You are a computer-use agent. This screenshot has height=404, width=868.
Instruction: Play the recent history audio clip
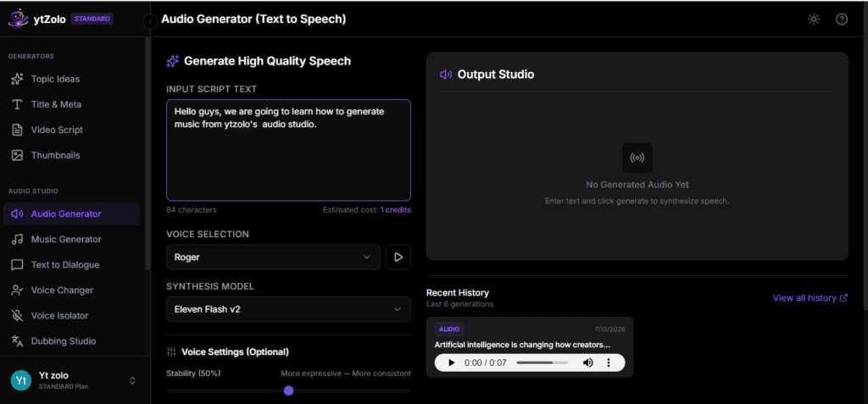(451, 363)
